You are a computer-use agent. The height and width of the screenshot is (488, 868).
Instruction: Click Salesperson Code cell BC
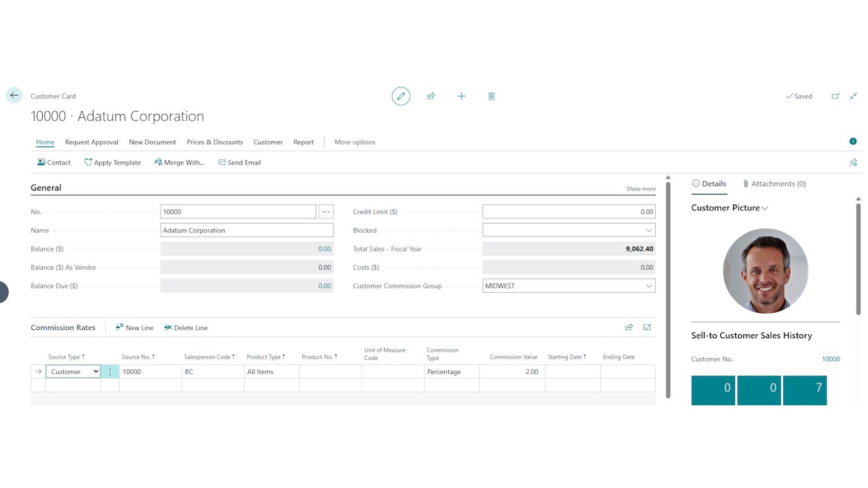(213, 371)
